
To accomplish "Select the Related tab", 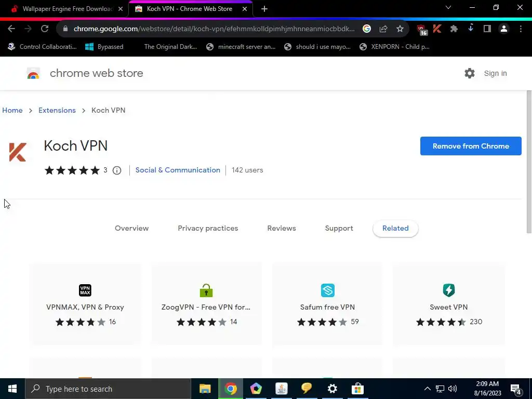I will point(395,229).
